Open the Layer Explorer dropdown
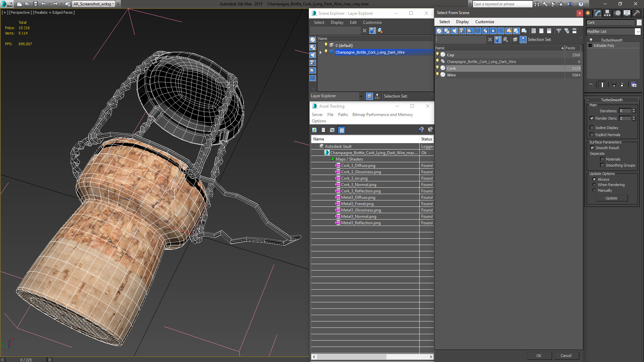 click(x=361, y=96)
